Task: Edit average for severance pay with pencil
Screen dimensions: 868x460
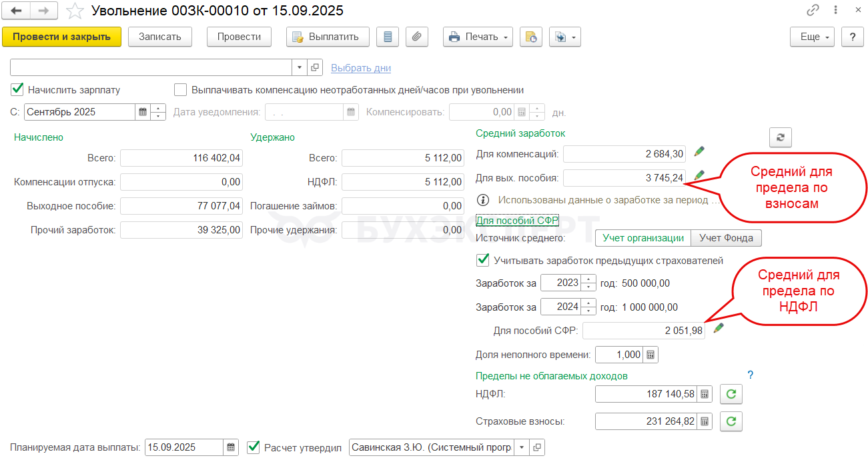Action: [x=699, y=175]
